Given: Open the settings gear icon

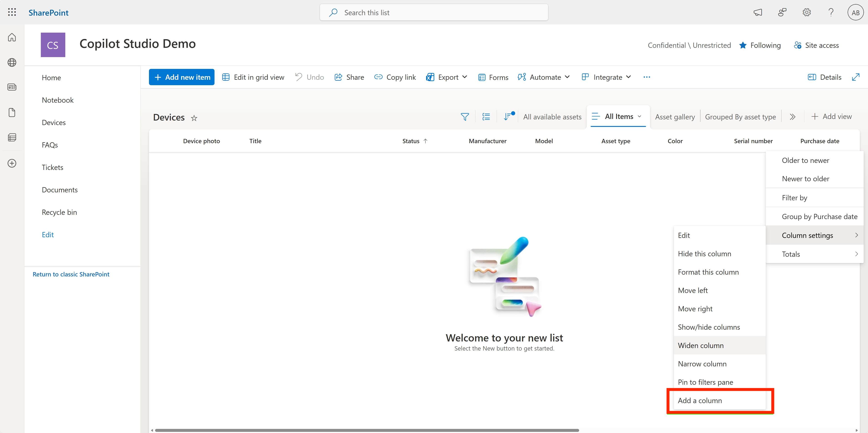Looking at the screenshot, I should (x=806, y=12).
